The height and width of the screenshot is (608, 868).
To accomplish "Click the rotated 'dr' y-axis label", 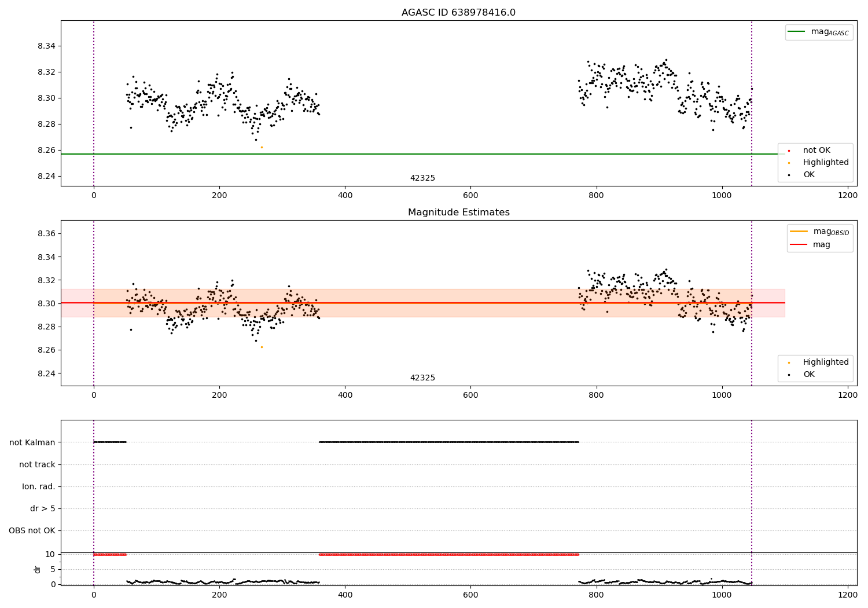I will (x=38, y=569).
